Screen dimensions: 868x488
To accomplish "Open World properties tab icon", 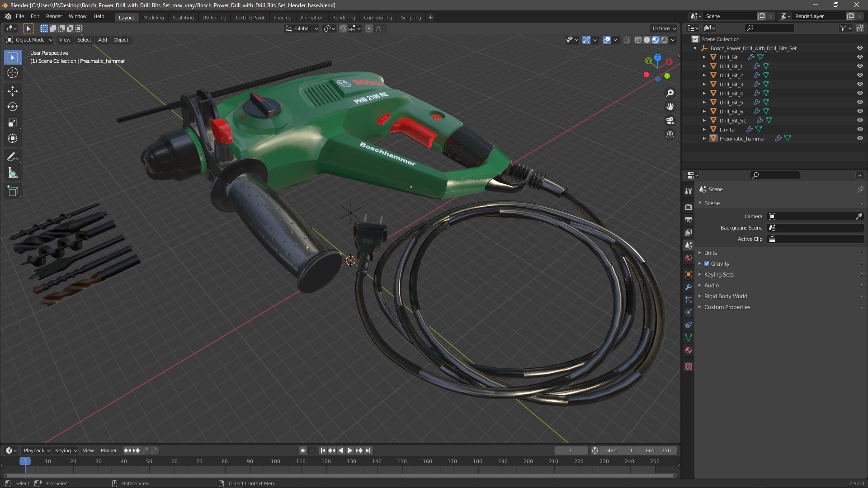I will (x=689, y=258).
